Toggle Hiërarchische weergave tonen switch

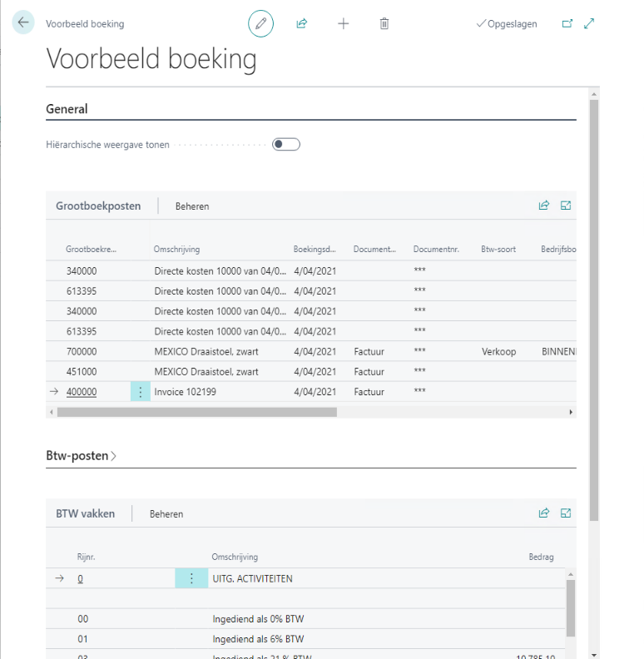tap(286, 145)
